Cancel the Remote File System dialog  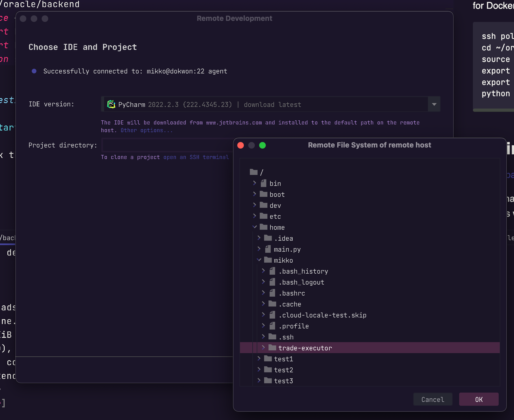433,399
